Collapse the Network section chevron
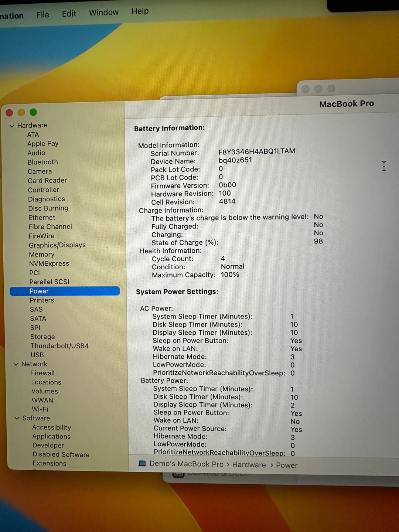399x532 pixels. 16,364
